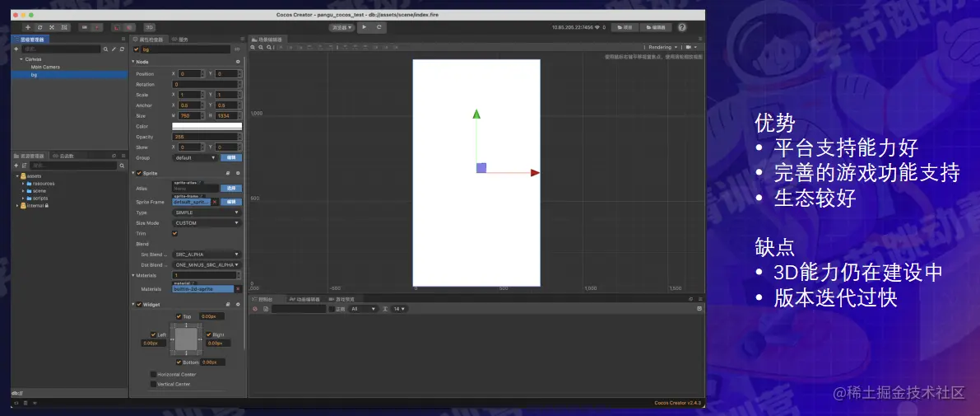Viewport: 980px width, 416px height.
Task: Click the Rotation value field
Action: (207, 84)
